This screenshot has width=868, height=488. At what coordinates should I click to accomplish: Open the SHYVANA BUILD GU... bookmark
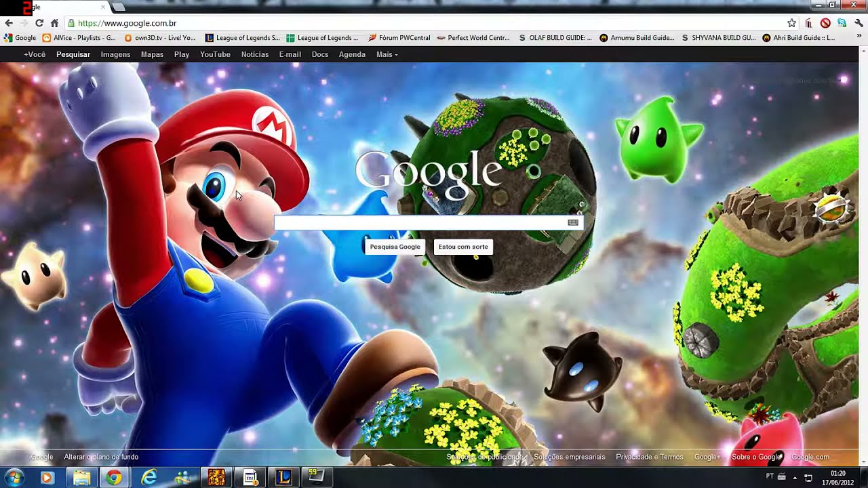(719, 38)
